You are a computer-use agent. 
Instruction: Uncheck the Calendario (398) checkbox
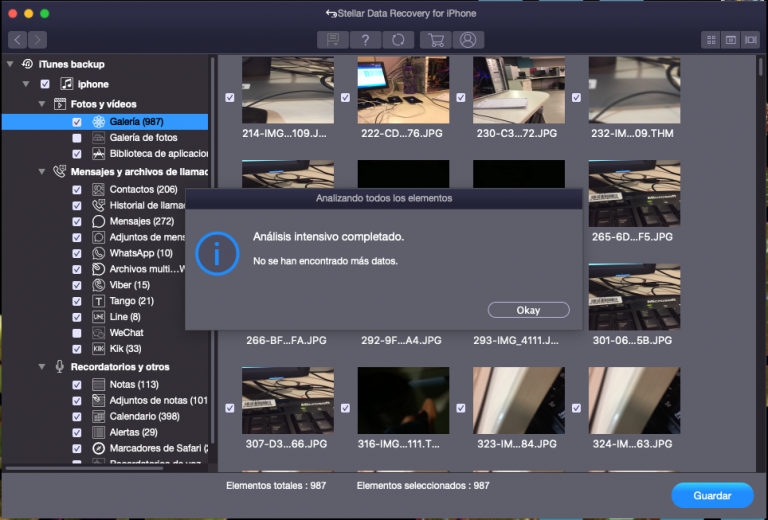point(77,417)
